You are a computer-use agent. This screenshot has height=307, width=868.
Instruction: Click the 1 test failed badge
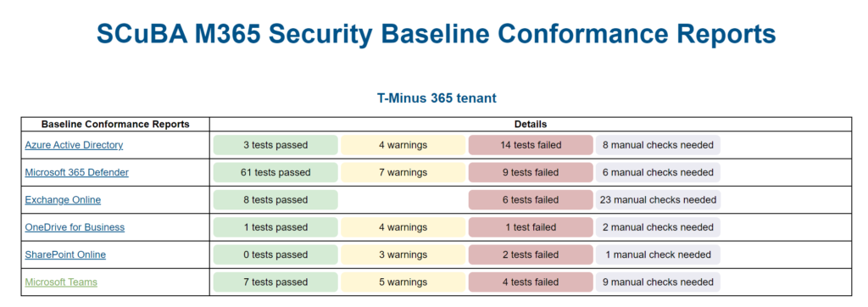point(531,227)
